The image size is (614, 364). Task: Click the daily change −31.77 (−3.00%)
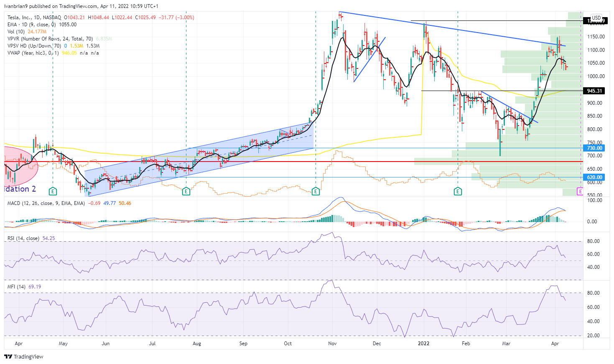point(176,18)
